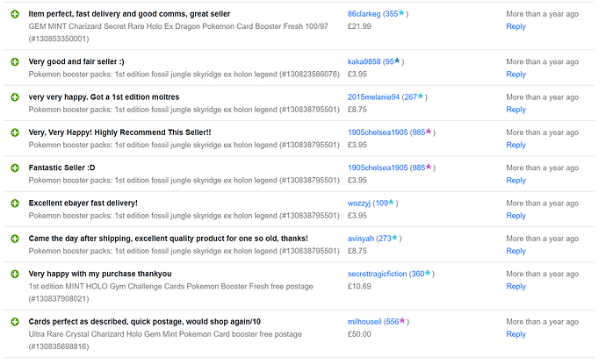View 2015melanie94 profile link
This screenshot has height=364, width=606.
point(373,97)
